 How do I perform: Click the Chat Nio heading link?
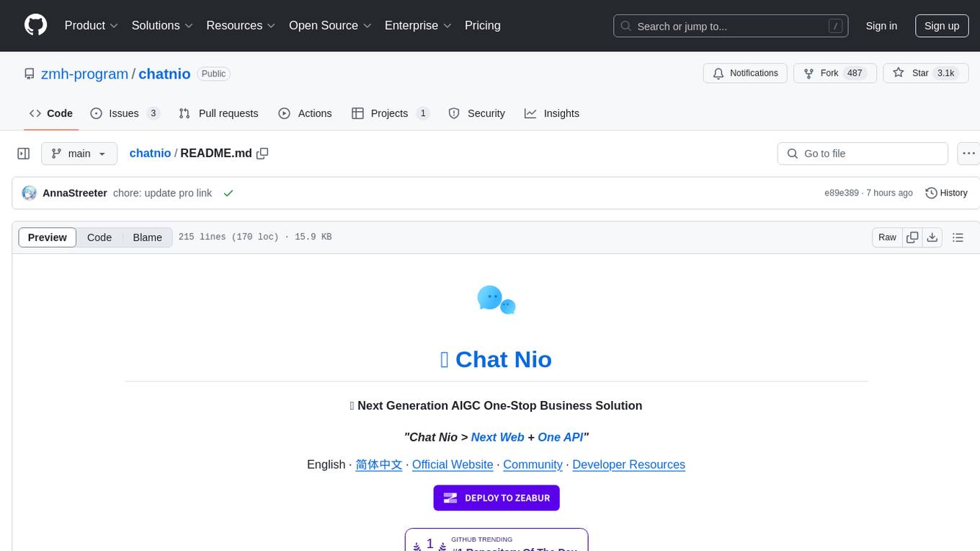(x=496, y=359)
